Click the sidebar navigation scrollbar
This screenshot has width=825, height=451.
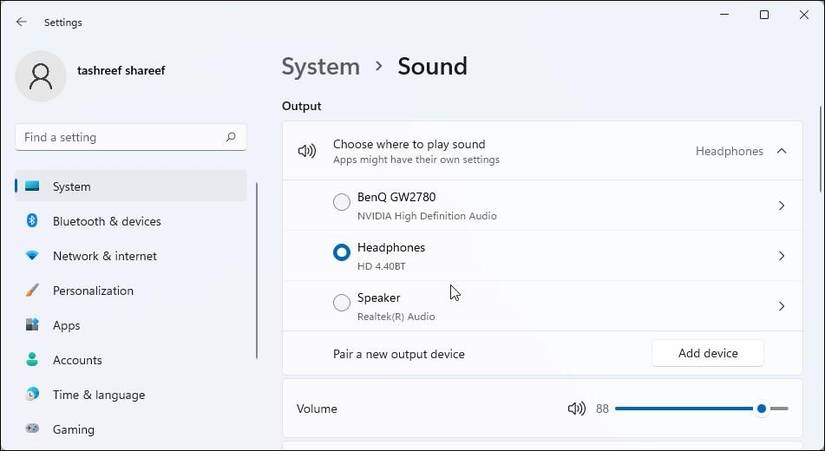(257, 270)
